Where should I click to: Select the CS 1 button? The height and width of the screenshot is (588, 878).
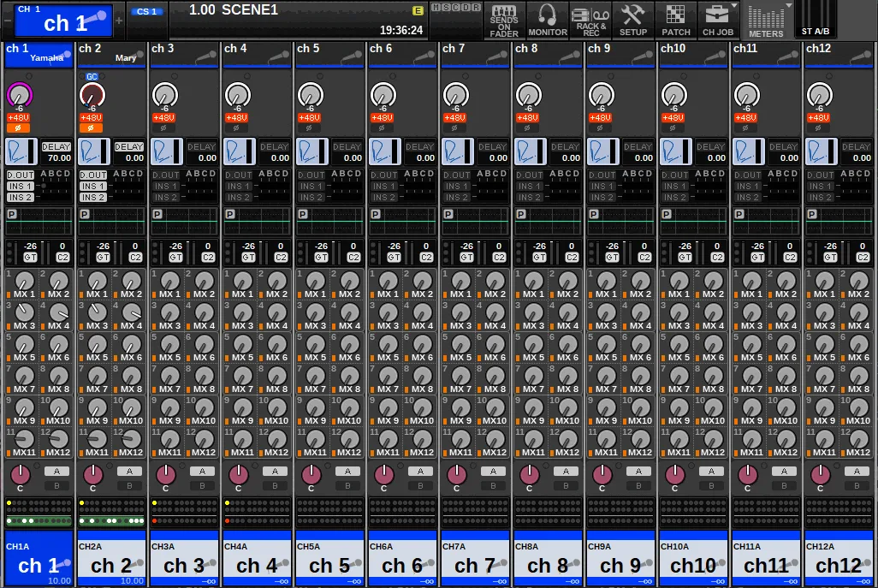146,11
